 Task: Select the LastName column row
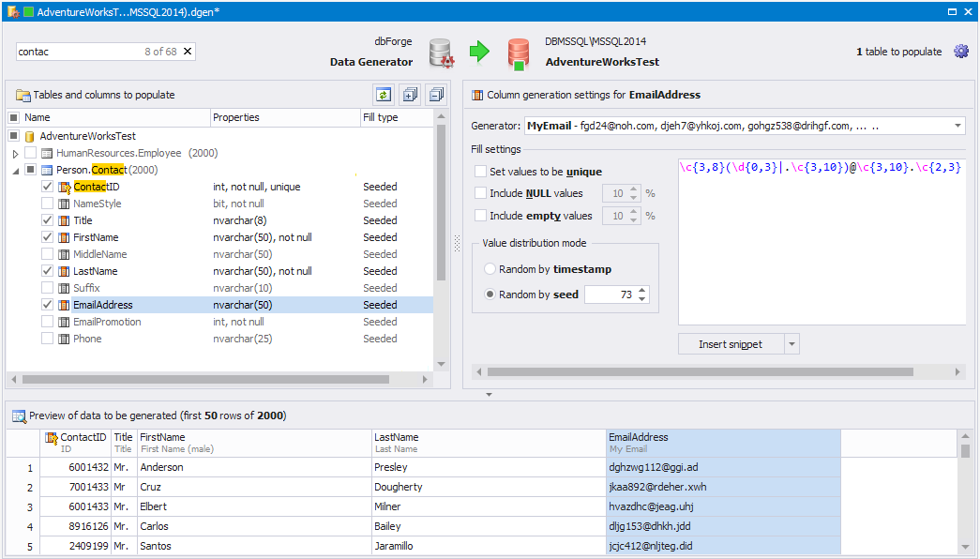pos(219,271)
